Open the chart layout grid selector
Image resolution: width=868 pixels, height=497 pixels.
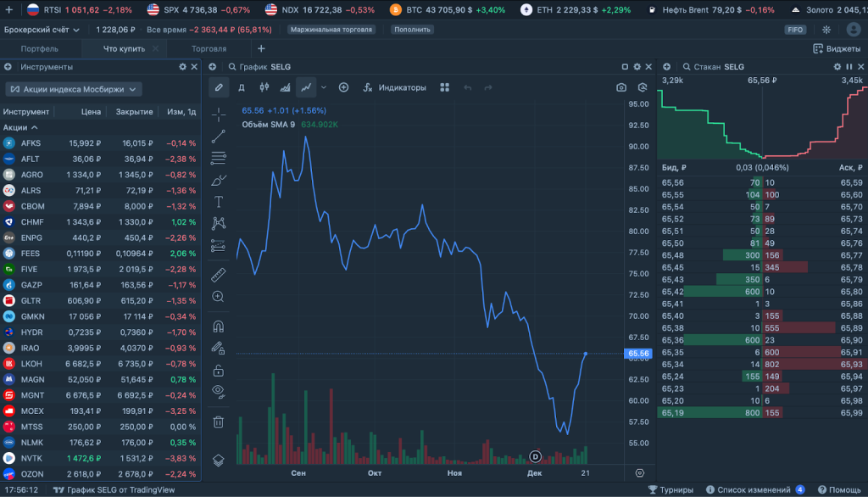click(445, 87)
